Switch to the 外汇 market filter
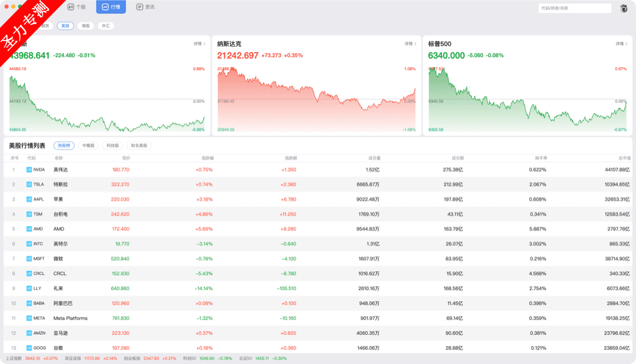This screenshot has width=636, height=364. 106,26
